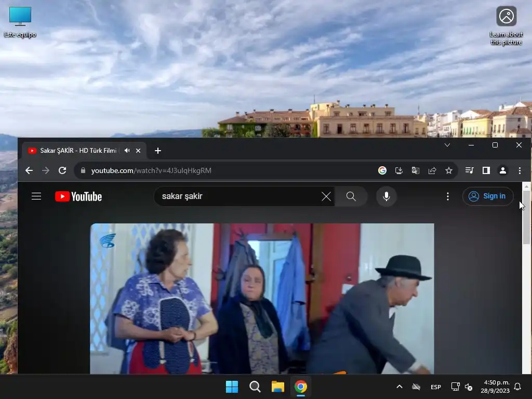The image size is (532, 399).
Task: Click the page vertical scrollbar thumb
Action: tap(526, 217)
